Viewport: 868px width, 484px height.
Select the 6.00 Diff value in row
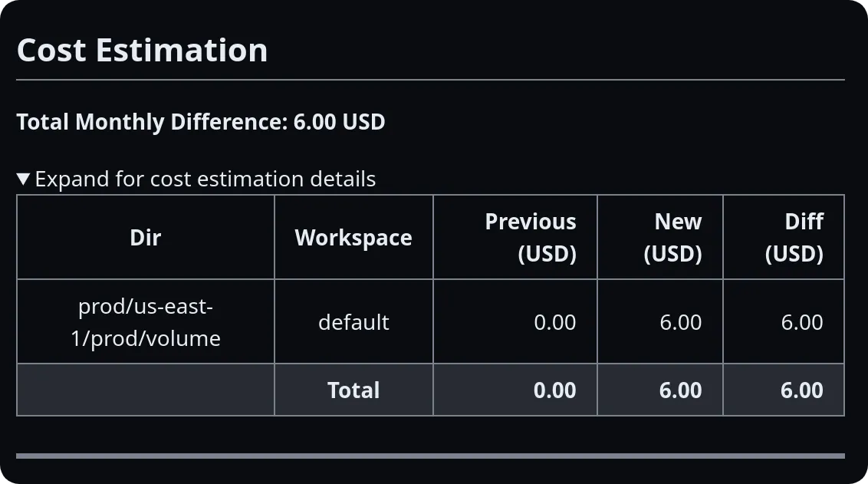[803, 321]
